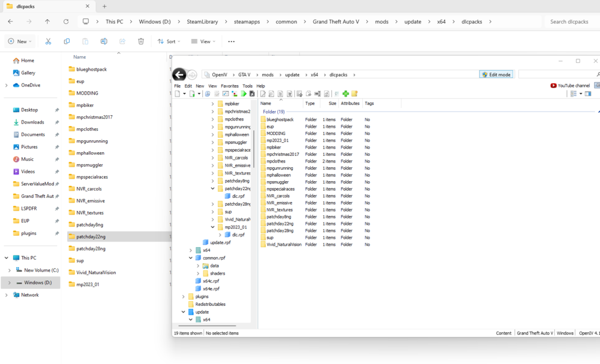
Task: Open the View dropdown in Explorer
Action: tap(203, 41)
